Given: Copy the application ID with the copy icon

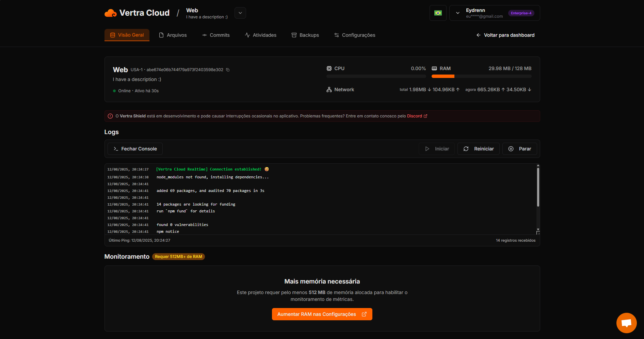Looking at the screenshot, I should [228, 70].
